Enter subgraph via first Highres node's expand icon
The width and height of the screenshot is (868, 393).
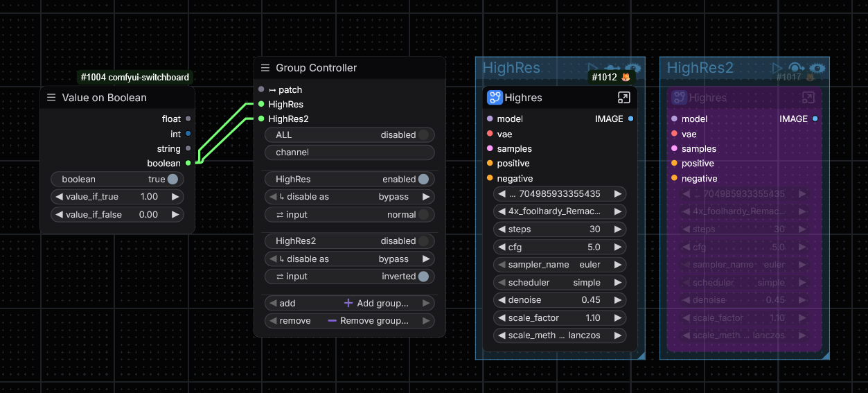pos(623,98)
